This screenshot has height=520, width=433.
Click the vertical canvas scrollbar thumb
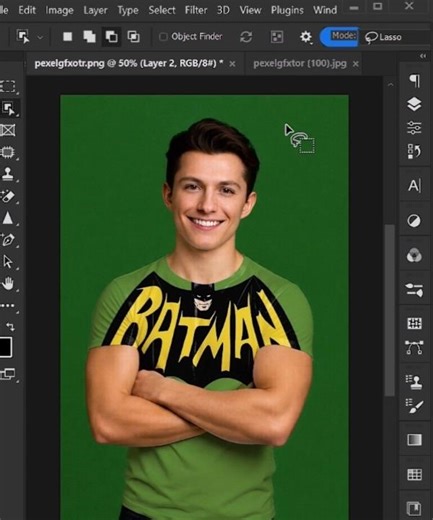tap(390, 311)
